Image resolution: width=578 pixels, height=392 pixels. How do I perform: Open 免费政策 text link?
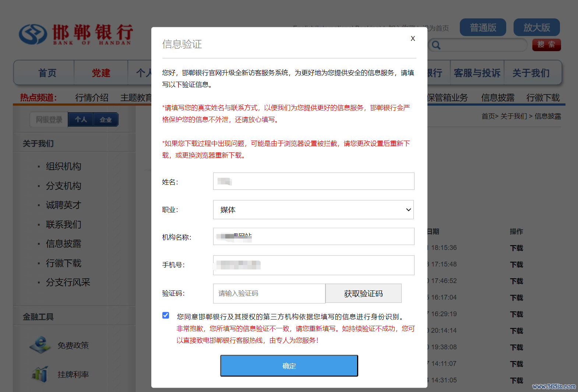point(73,345)
